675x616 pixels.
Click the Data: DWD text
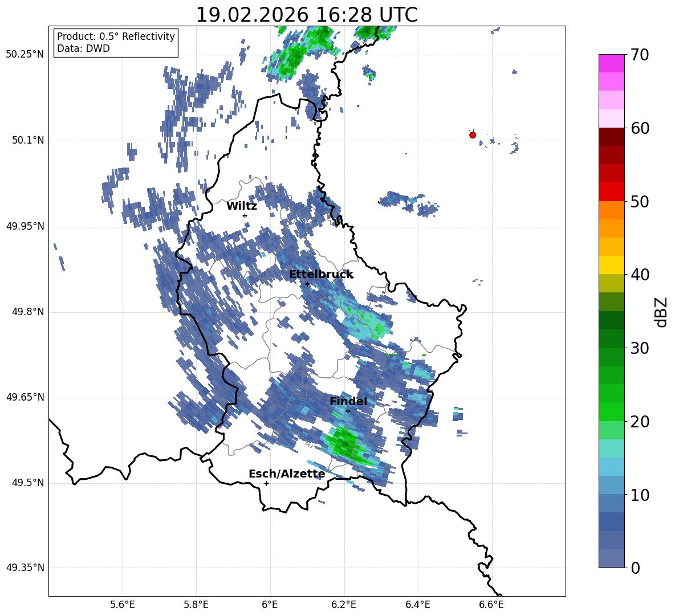tap(83, 48)
